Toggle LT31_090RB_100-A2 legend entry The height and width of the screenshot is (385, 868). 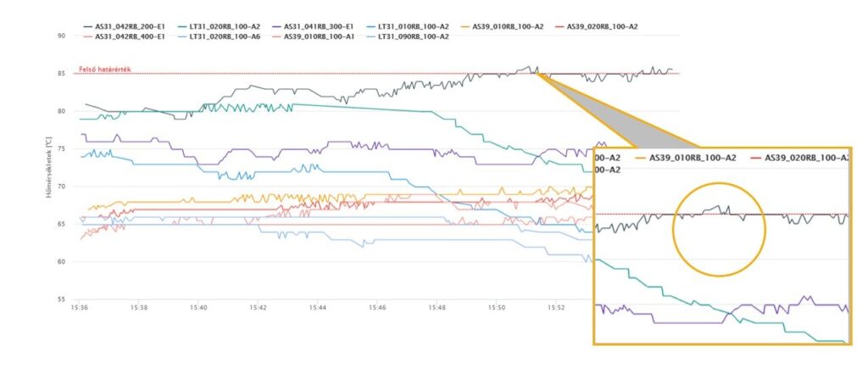pyautogui.click(x=407, y=36)
